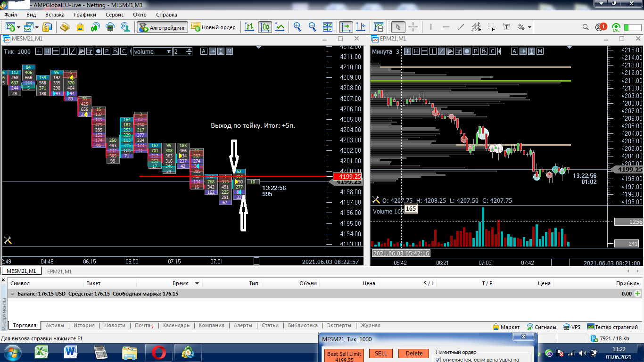Open the Графики menu
The width and height of the screenshot is (644, 362).
[85, 15]
